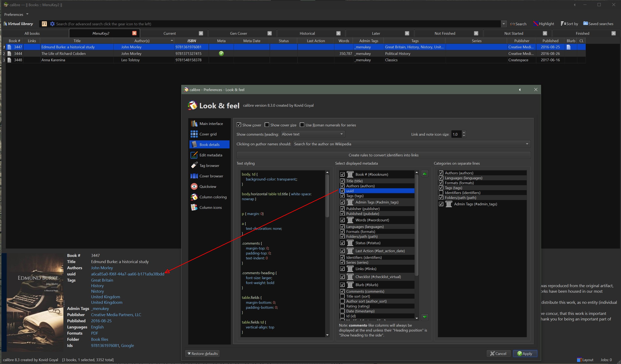Check the Rating (rating) metadata field
This screenshot has height=364, width=621.
pyautogui.click(x=342, y=306)
